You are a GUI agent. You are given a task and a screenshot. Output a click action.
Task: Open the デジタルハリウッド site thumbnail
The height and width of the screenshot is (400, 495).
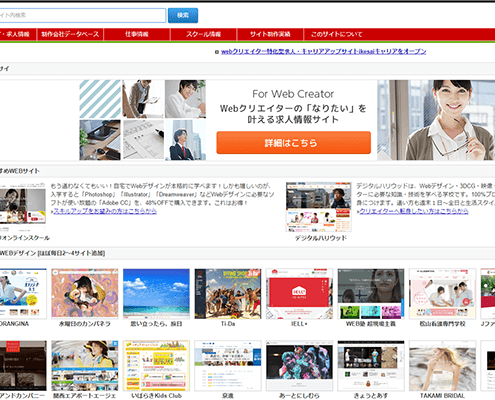[x=319, y=207]
